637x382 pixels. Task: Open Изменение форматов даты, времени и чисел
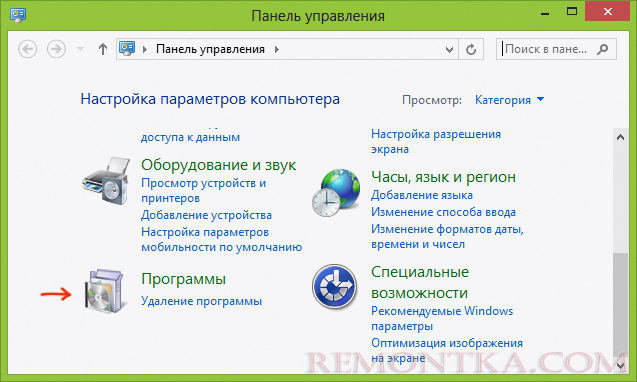click(x=448, y=237)
